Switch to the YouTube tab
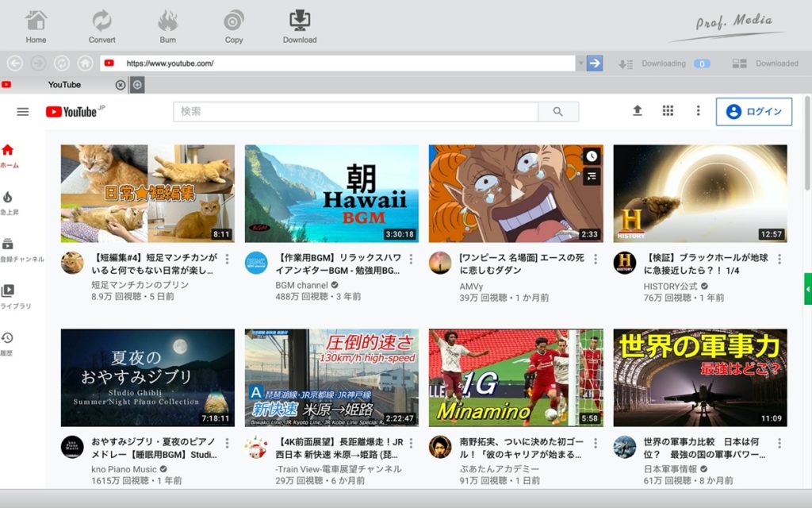This screenshot has height=508, width=812. (64, 84)
